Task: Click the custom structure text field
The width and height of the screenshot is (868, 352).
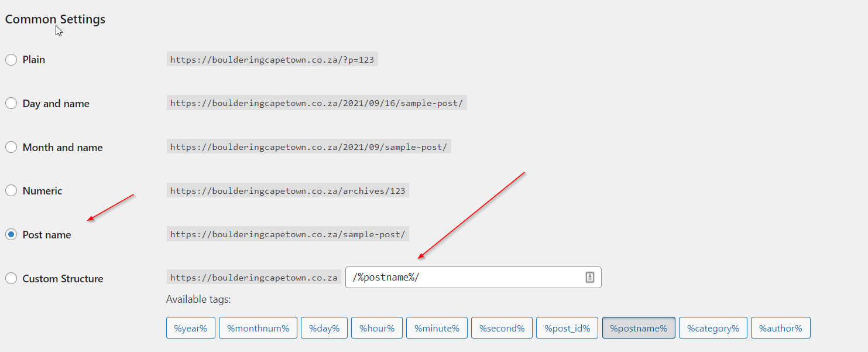Action: pyautogui.click(x=462, y=278)
